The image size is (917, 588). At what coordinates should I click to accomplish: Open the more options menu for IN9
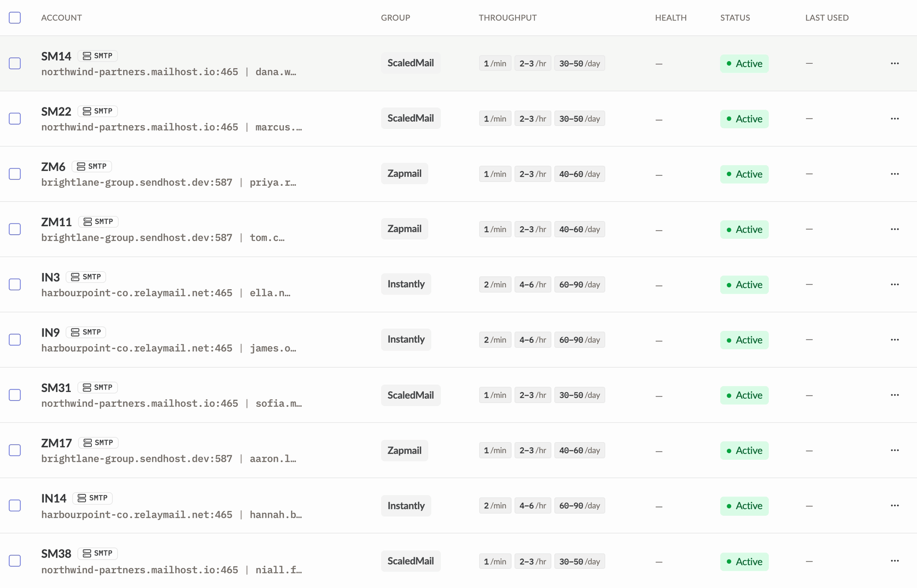tap(895, 340)
